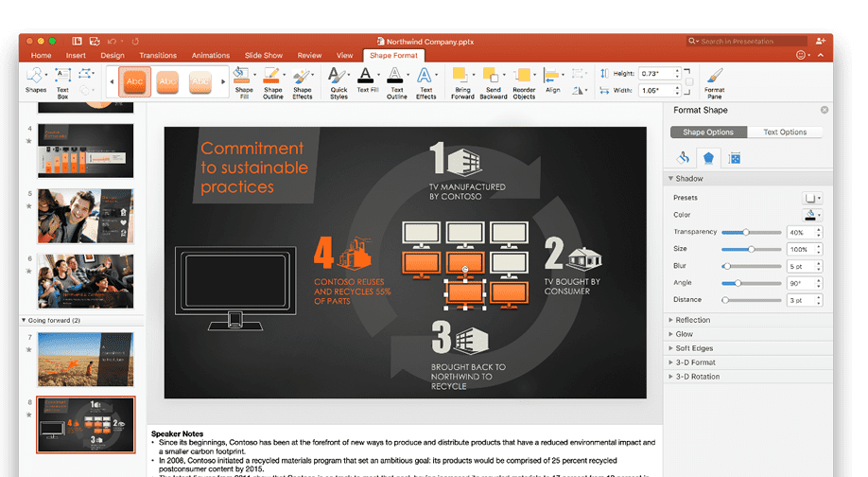This screenshot has width=868, height=477.
Task: Open the Slide Show tab
Action: [264, 56]
